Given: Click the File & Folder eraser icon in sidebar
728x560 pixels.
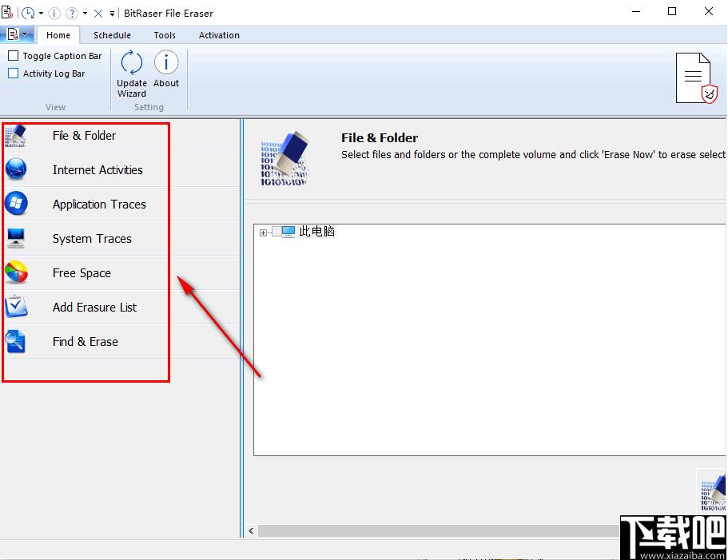Looking at the screenshot, I should point(16,136).
